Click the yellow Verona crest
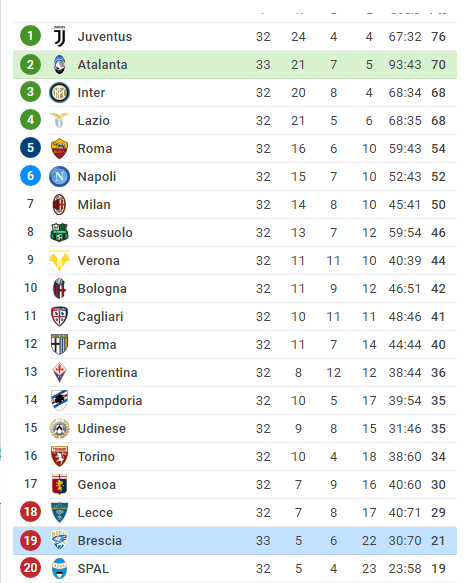The height and width of the screenshot is (583, 474). (59, 260)
